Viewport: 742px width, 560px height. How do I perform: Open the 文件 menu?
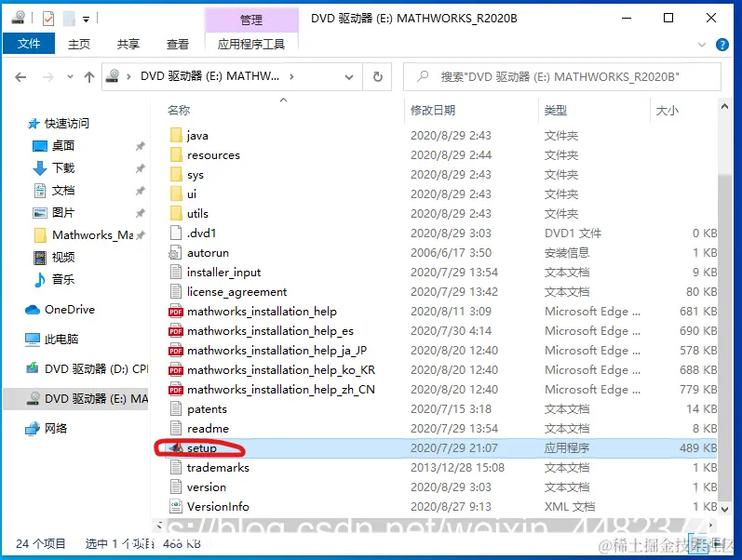point(29,44)
